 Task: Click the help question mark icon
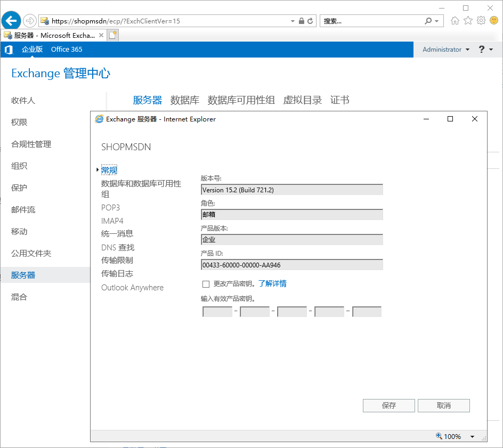tap(481, 49)
